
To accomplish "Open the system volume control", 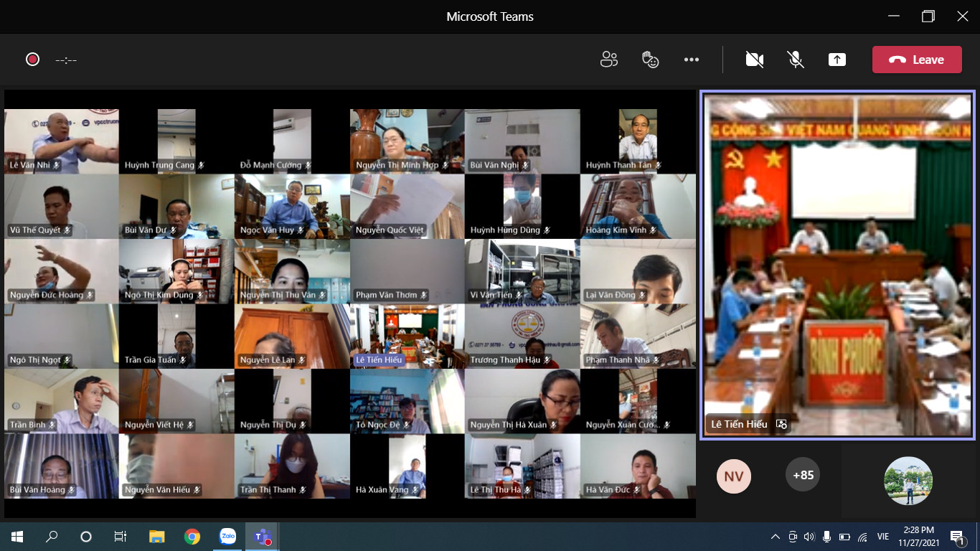I will coord(809,537).
